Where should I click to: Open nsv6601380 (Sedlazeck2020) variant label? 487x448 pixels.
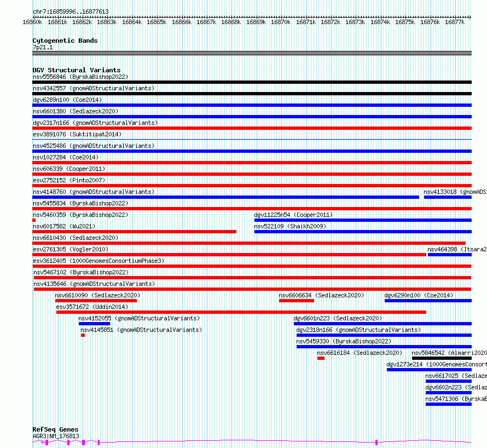pyautogui.click(x=76, y=111)
